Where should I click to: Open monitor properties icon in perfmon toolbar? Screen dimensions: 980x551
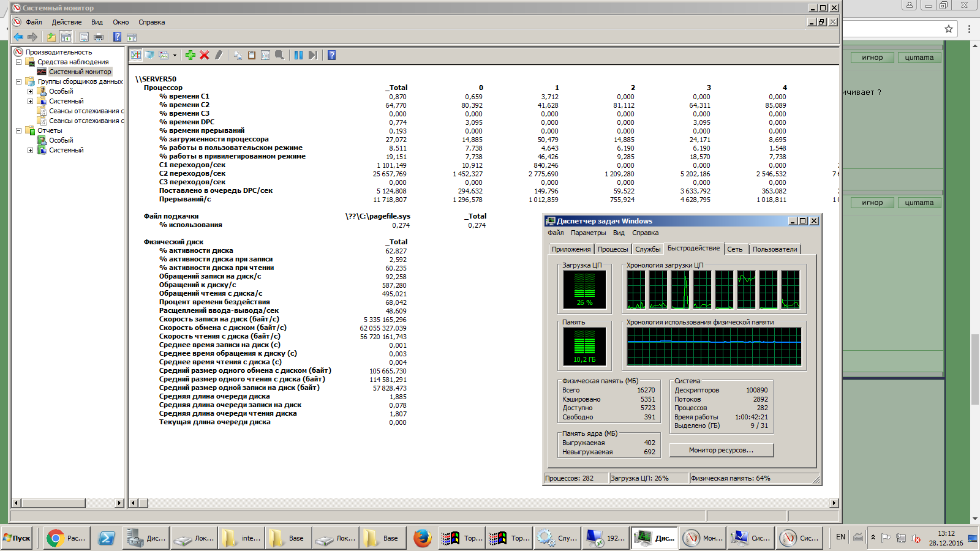point(265,55)
